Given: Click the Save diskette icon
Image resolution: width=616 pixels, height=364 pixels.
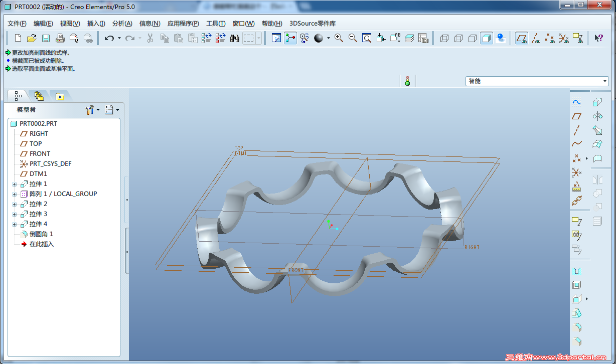Looking at the screenshot, I should (x=46, y=38).
